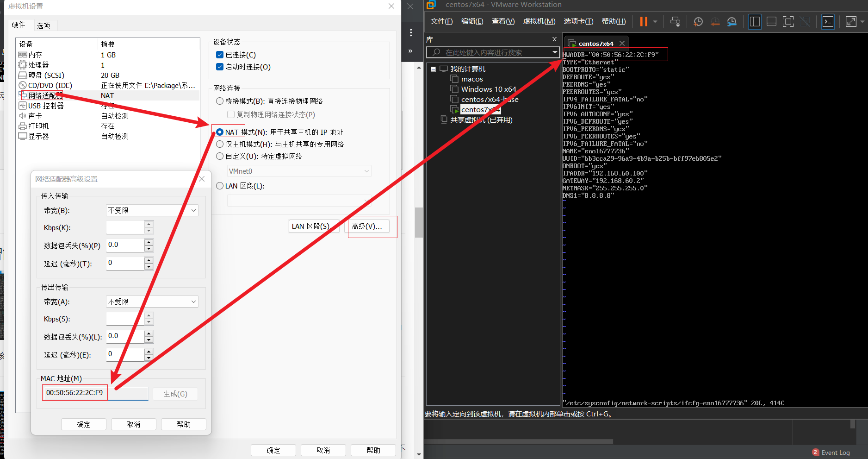
Task: Click the VMware Workstation logo icon
Action: point(431,5)
